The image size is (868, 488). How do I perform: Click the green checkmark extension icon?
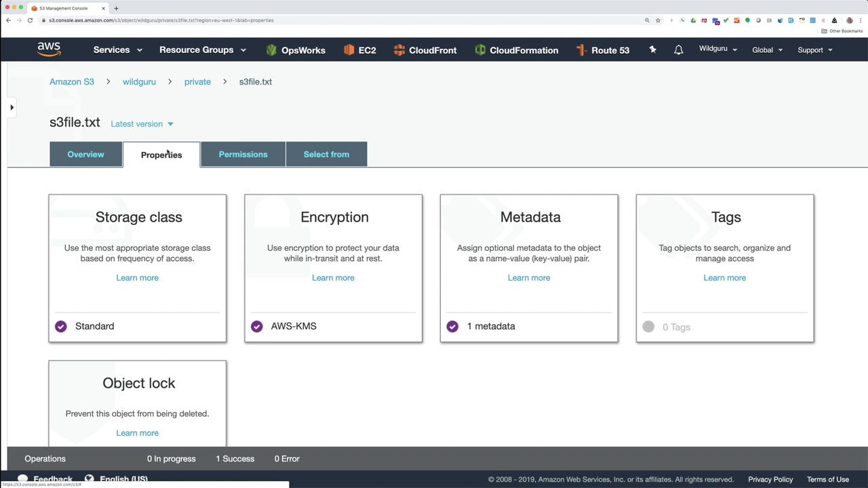pos(726,20)
